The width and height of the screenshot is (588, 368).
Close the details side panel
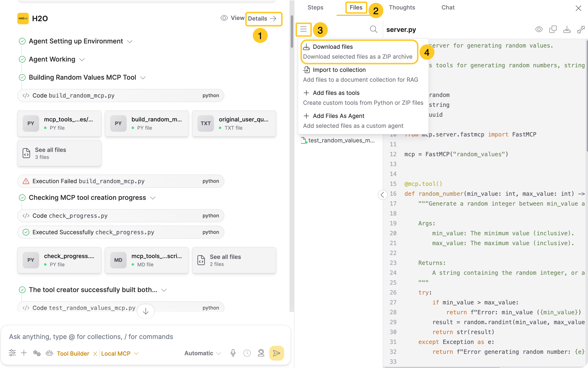pos(578,8)
